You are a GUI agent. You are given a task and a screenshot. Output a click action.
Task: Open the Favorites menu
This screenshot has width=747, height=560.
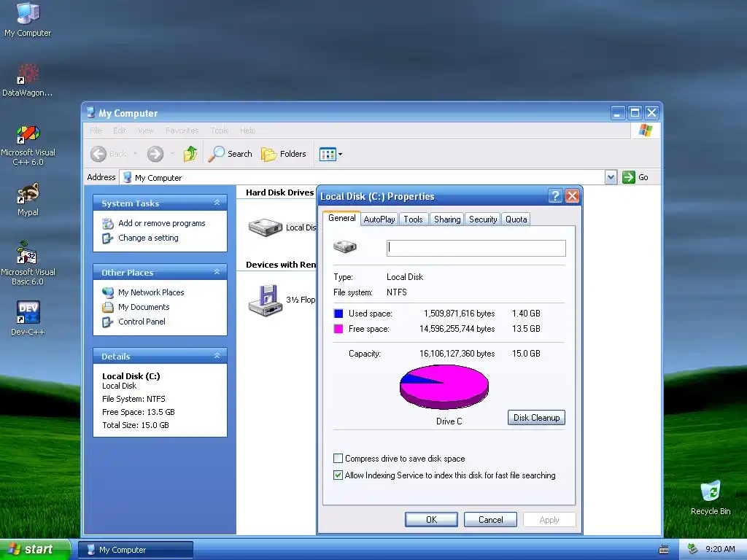(x=182, y=131)
